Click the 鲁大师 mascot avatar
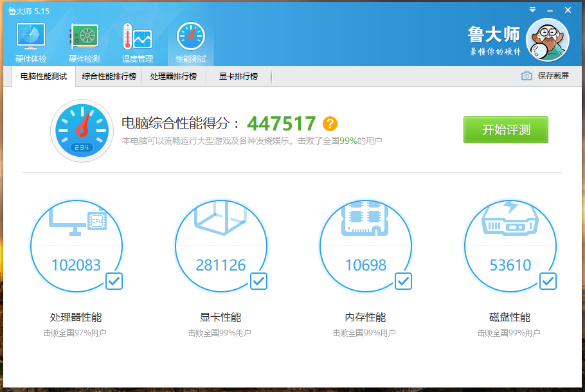This screenshot has width=585, height=392. 547,40
